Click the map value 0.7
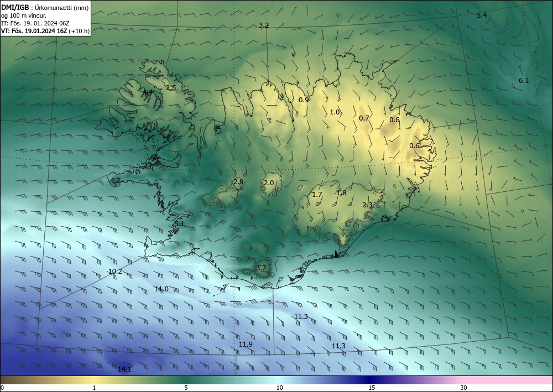The image size is (553, 392). pos(364,118)
